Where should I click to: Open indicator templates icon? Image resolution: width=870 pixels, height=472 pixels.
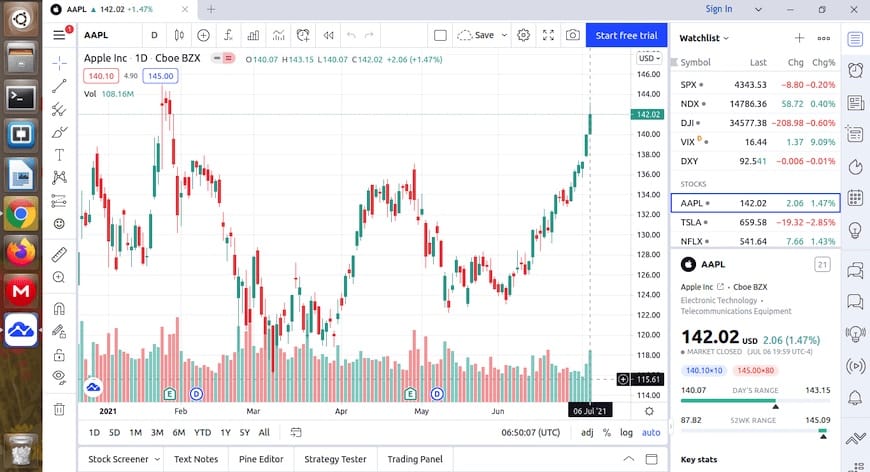(278, 35)
